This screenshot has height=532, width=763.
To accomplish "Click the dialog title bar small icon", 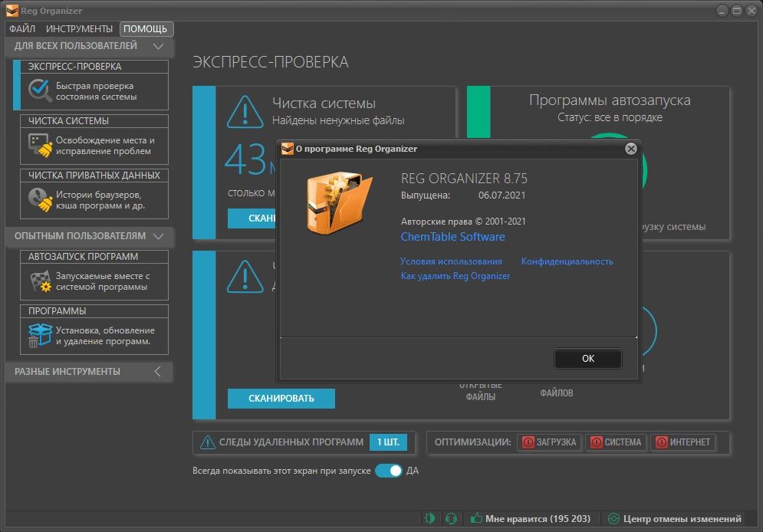I will pos(287,149).
